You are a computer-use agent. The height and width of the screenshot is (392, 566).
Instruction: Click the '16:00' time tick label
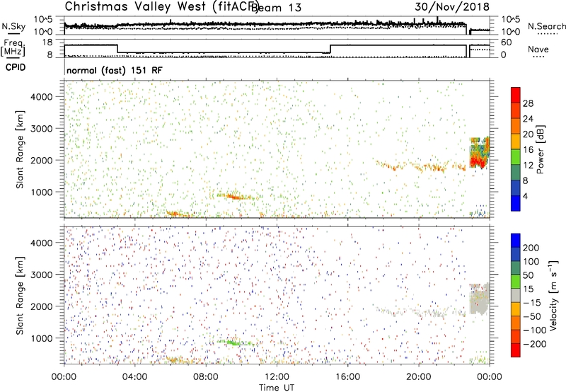click(347, 377)
